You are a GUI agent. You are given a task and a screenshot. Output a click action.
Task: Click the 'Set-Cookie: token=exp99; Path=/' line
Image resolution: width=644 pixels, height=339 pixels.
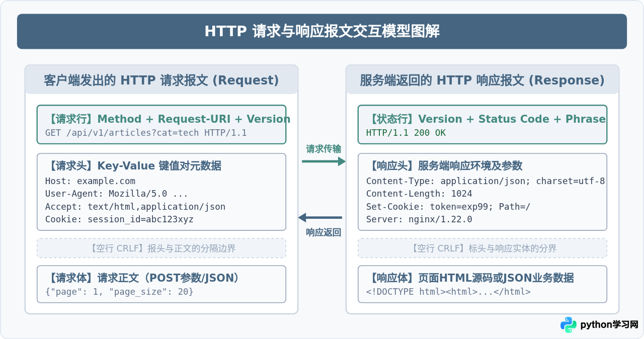(448, 207)
